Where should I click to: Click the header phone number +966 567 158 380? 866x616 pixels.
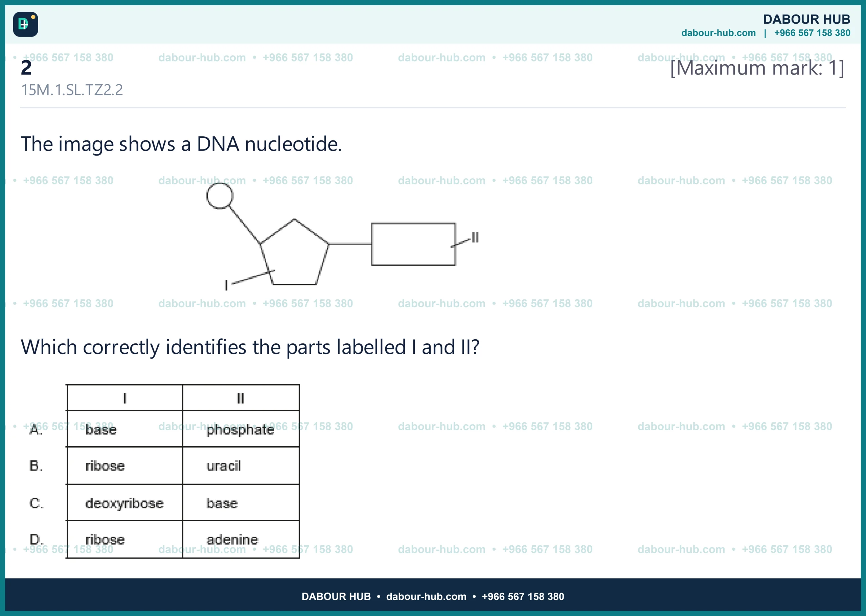812,33
